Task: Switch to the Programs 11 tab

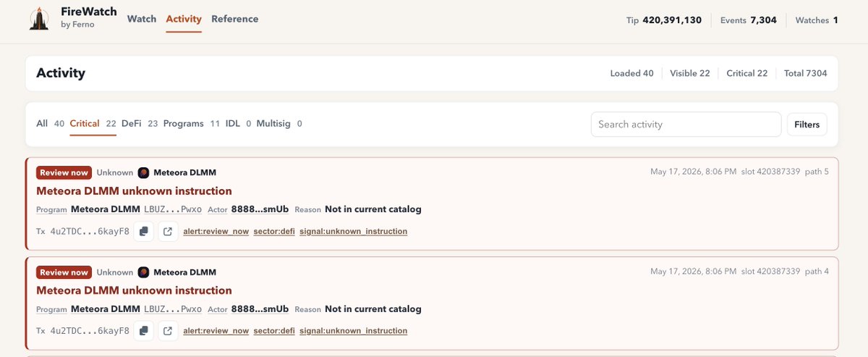Action: pyautogui.click(x=192, y=124)
